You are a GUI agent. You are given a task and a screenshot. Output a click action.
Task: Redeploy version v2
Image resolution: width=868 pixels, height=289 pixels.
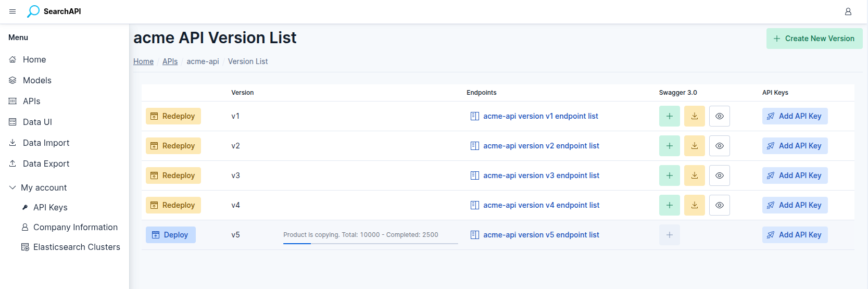tap(173, 146)
